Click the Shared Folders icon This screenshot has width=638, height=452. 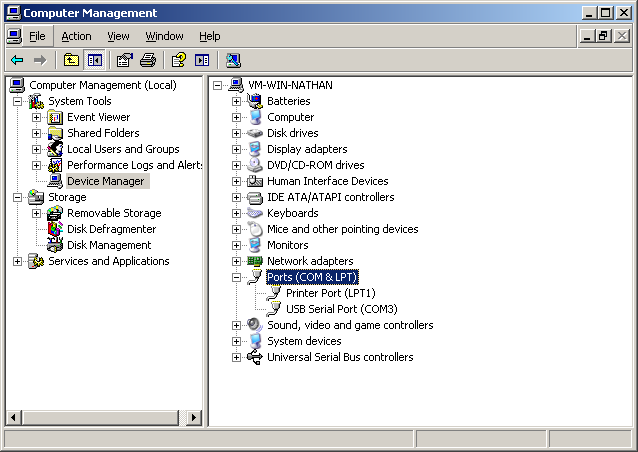click(x=55, y=133)
